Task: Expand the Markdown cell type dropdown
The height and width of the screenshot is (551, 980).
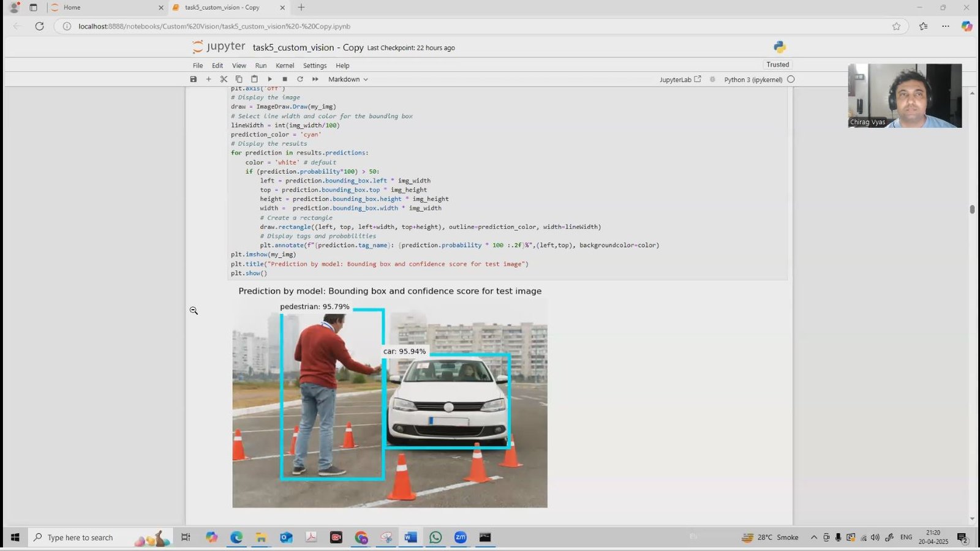Action: coord(348,79)
